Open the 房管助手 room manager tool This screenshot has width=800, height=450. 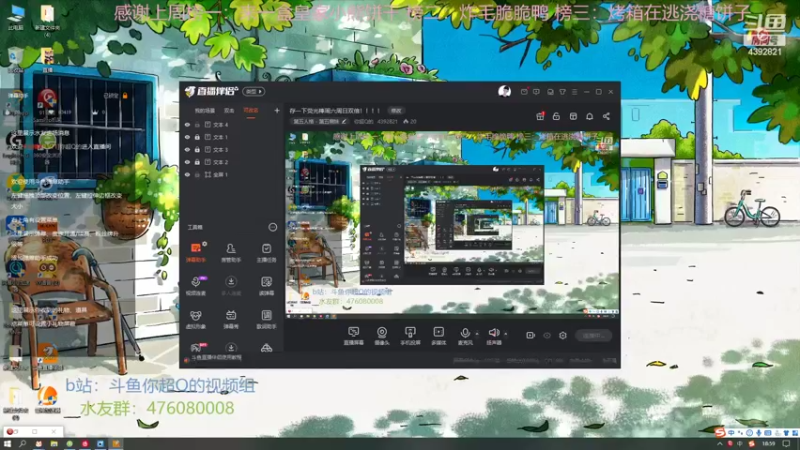click(x=231, y=253)
